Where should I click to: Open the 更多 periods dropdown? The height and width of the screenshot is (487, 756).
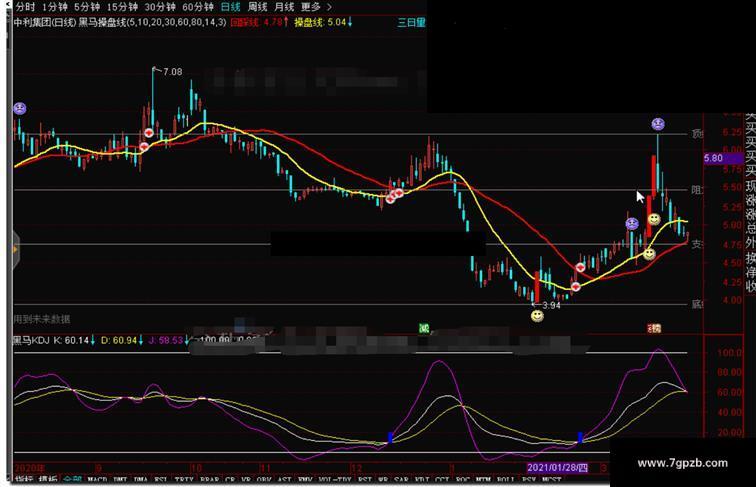tap(310, 7)
